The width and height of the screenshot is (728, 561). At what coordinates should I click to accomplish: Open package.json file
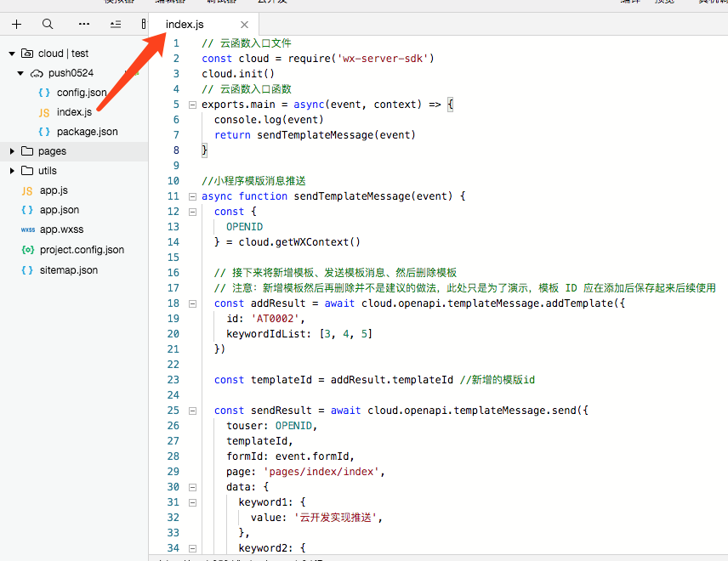pos(88,132)
